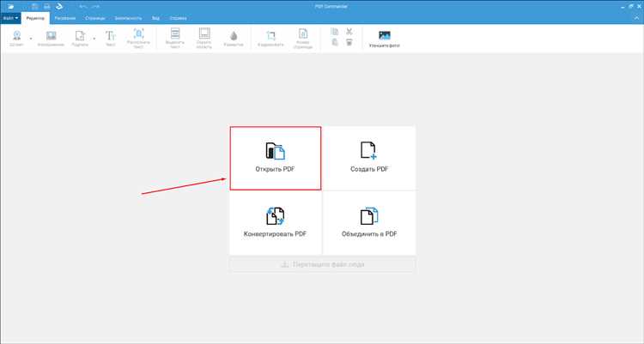The height and width of the screenshot is (344, 644).
Task: Select the Signature tool icon
Action: [x=80, y=38]
